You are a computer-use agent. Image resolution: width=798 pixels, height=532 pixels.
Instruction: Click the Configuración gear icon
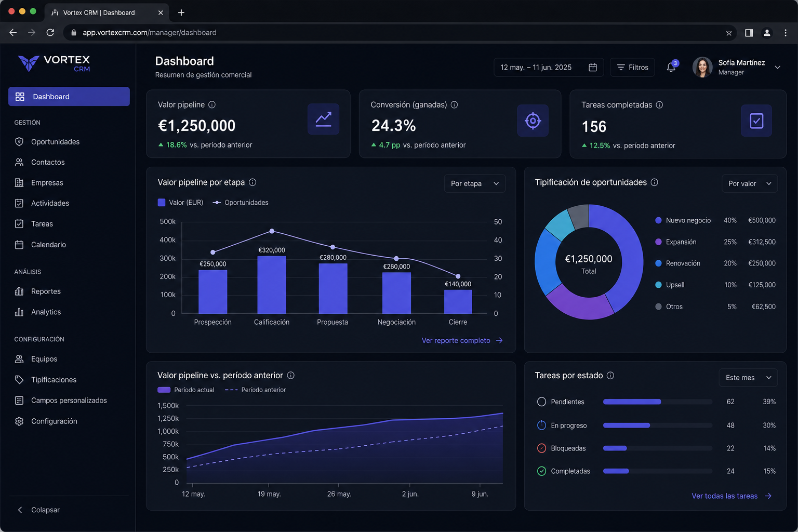click(x=19, y=421)
